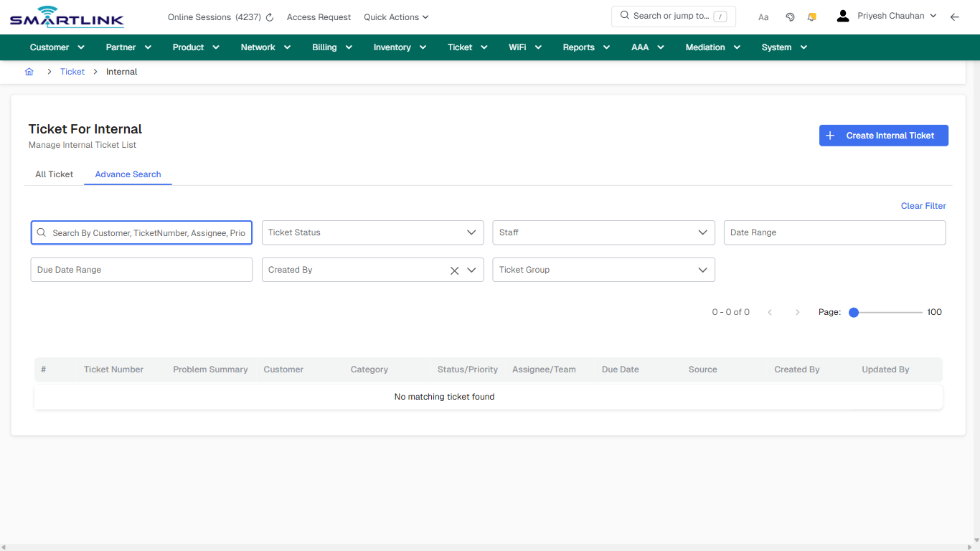Click the user avatar icon

pyautogui.click(x=842, y=15)
